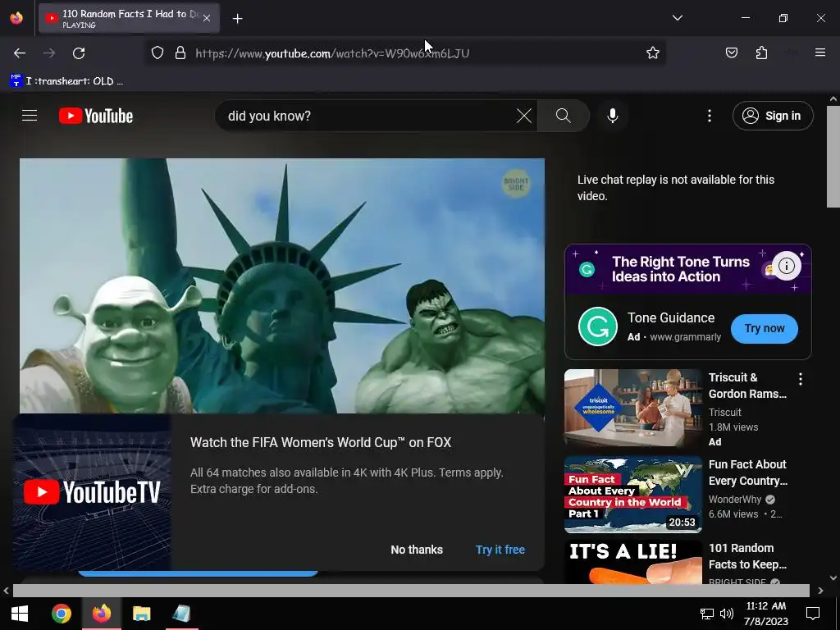Open the Firefox application hamburger menu

pos(820,52)
